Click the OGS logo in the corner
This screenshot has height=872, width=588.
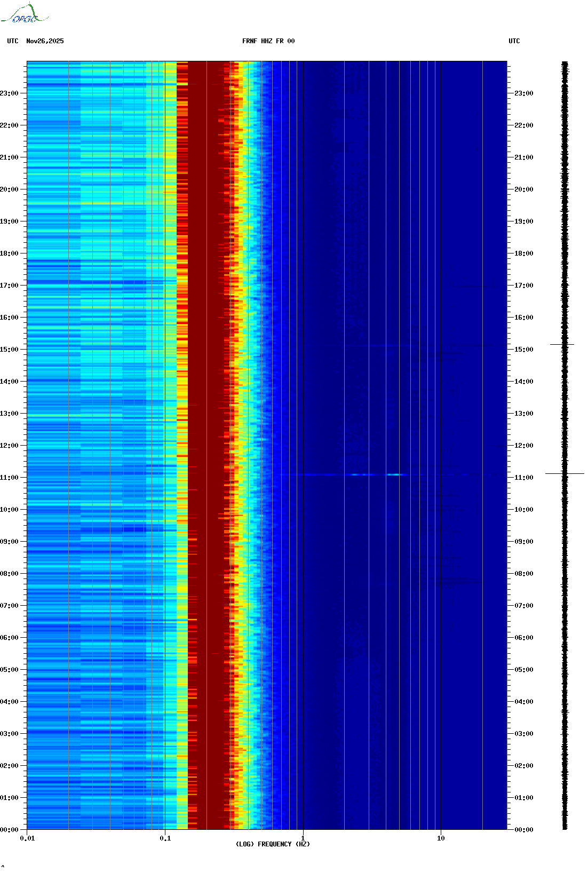(x=25, y=14)
